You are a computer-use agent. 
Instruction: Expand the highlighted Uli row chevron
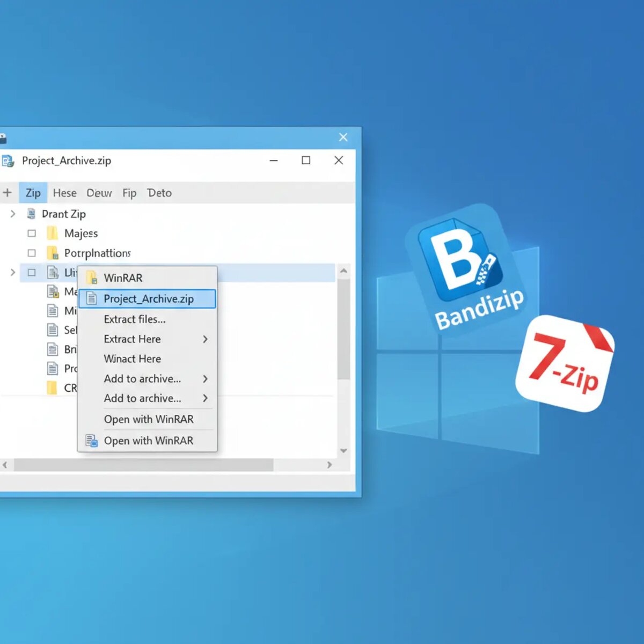click(x=13, y=273)
